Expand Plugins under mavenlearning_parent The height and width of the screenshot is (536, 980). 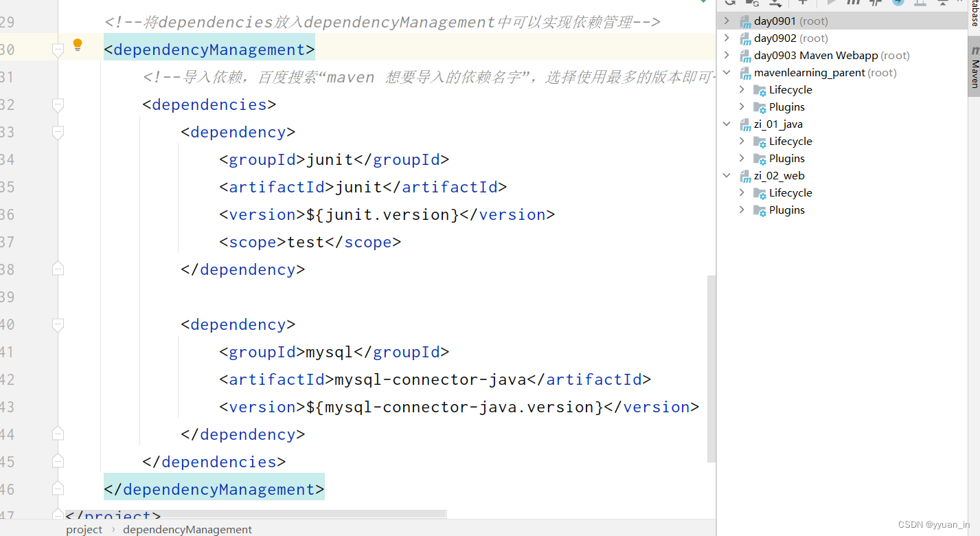[742, 107]
